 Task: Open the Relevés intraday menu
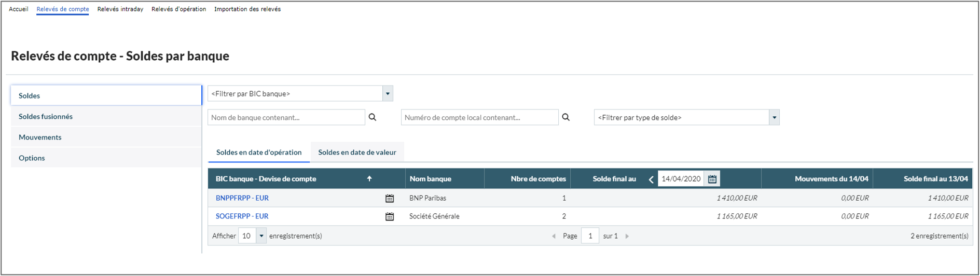(x=120, y=9)
